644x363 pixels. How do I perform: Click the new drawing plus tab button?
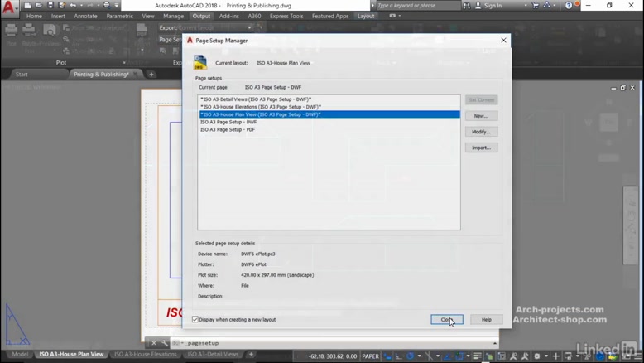pyautogui.click(x=151, y=75)
